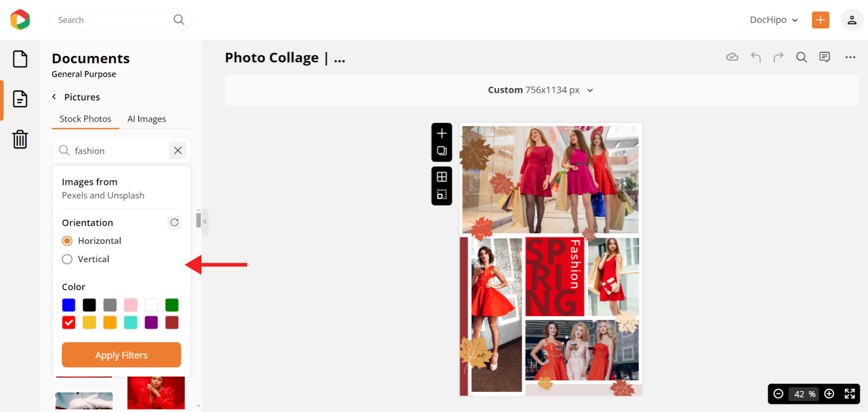Open the documents sidebar icon
Screen dimensions: 868x412
(x=20, y=99)
